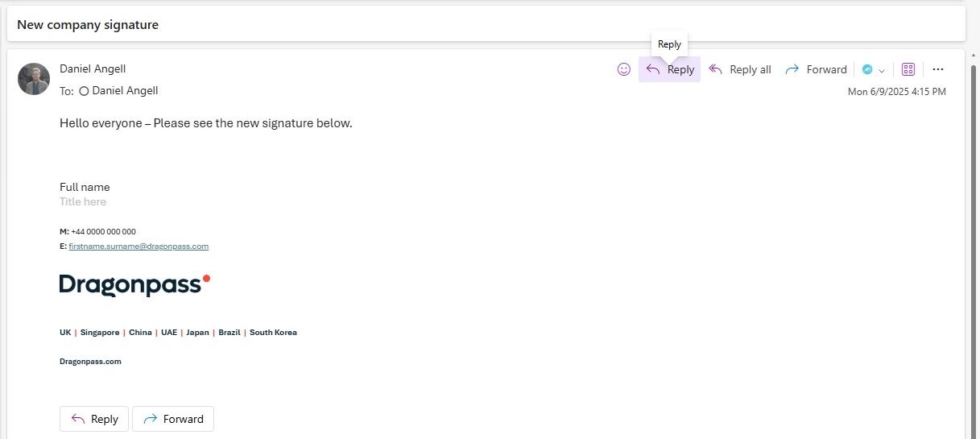
Task: Expand the dropdown chevron beside blue add-in icon
Action: (x=882, y=70)
